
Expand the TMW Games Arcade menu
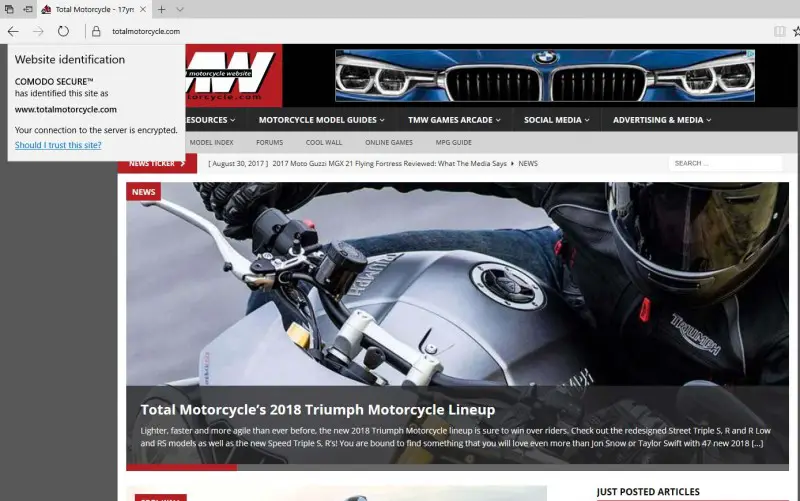pyautogui.click(x=454, y=120)
